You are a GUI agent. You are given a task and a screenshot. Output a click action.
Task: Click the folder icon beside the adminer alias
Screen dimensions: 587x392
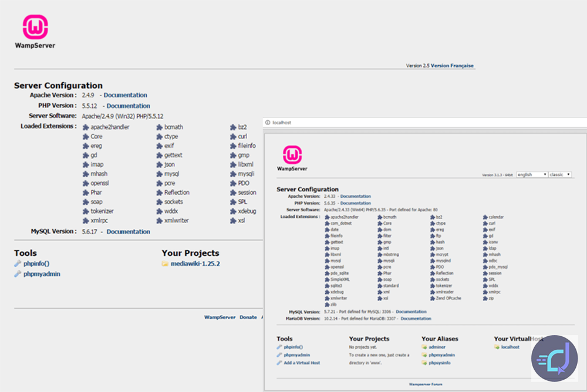[424, 347]
